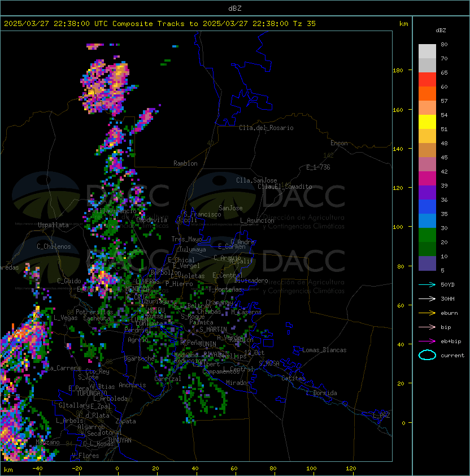Click the yellow eburn arrow legend icon
The height and width of the screenshot is (476, 470).
pyautogui.click(x=427, y=313)
